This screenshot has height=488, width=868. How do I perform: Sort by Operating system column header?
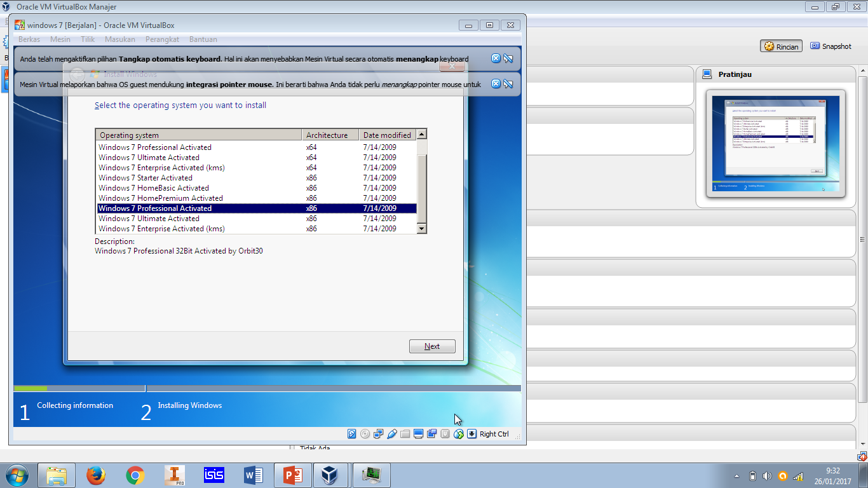click(198, 135)
